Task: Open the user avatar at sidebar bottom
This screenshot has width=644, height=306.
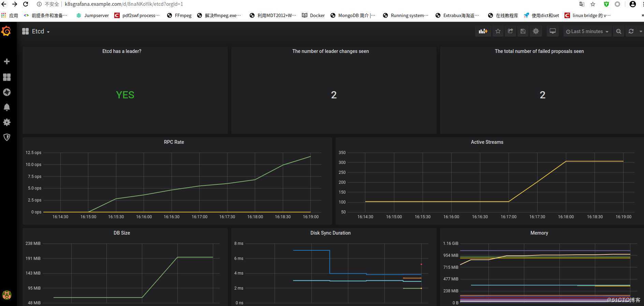Action: click(6, 295)
